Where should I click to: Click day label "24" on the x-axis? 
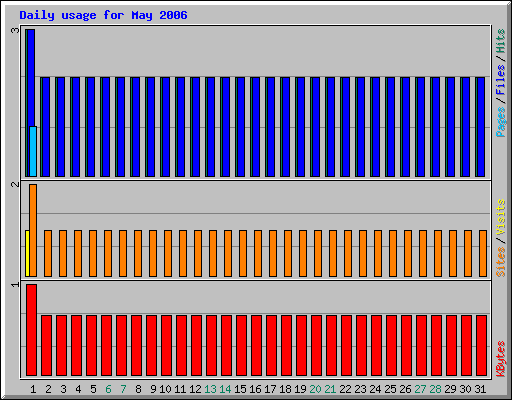[375, 389]
